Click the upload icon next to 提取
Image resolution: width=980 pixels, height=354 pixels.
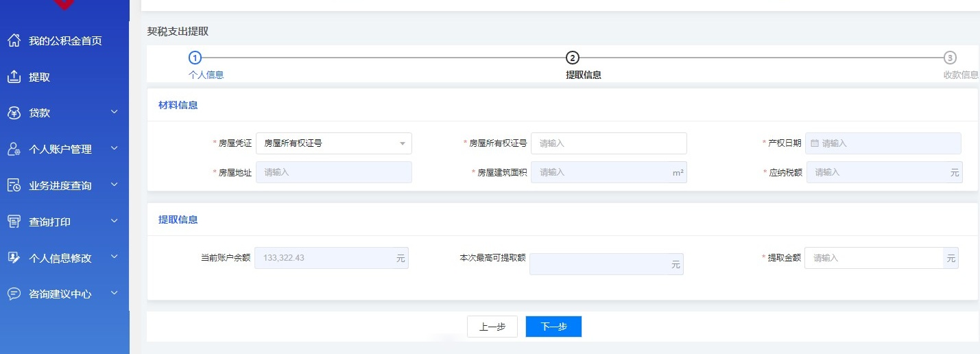(x=14, y=77)
